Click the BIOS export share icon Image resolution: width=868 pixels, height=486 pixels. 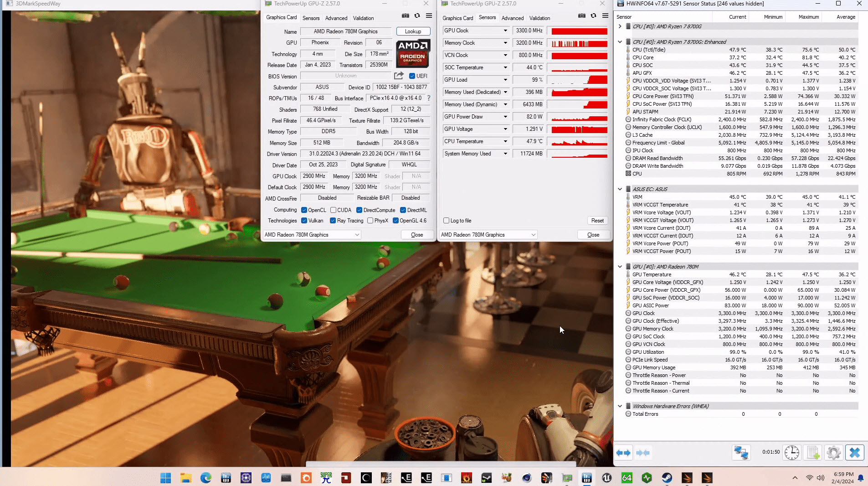click(x=399, y=76)
